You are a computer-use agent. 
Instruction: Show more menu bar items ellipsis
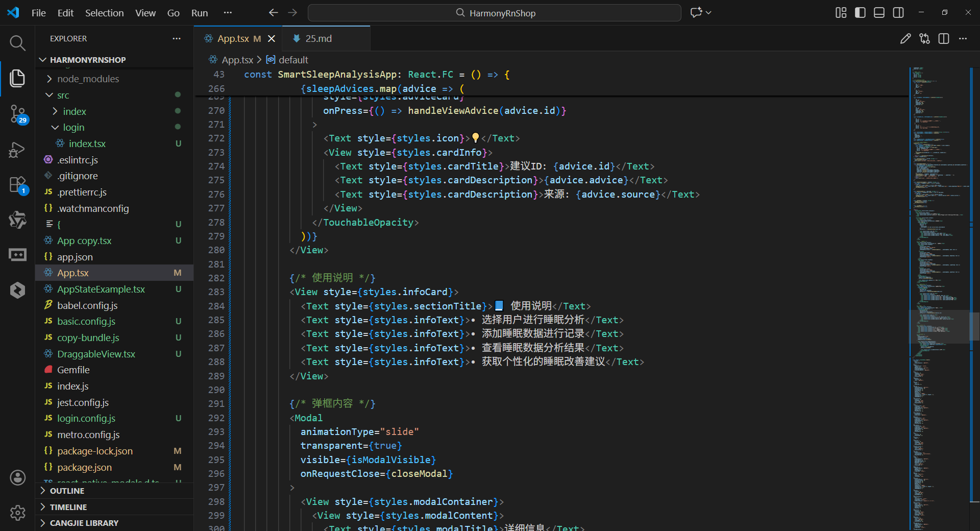point(228,13)
